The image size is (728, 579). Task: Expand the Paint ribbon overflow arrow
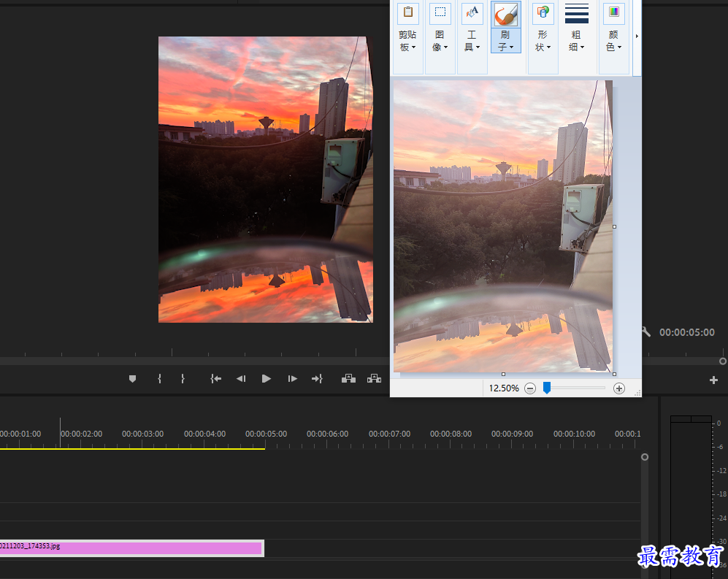coord(637,36)
